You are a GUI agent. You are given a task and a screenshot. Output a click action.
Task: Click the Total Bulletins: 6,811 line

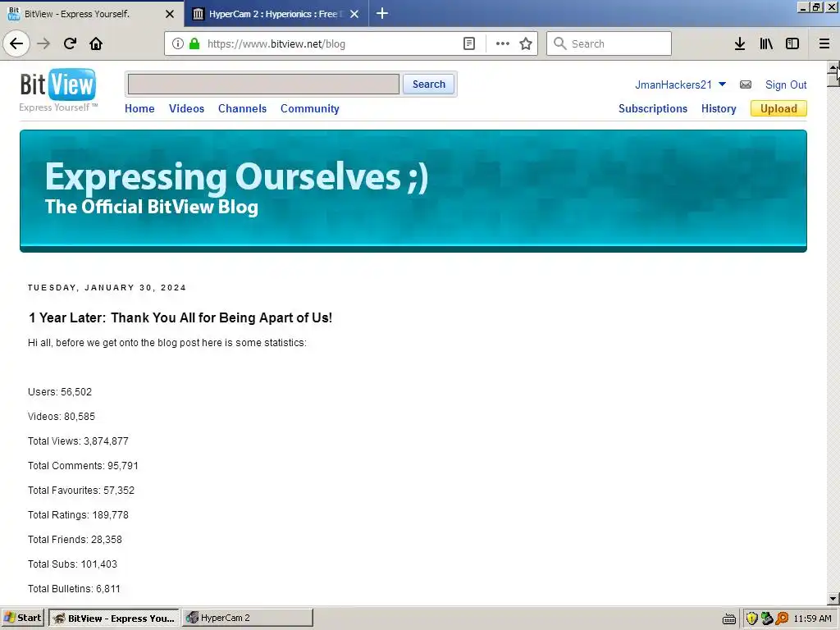tap(74, 589)
